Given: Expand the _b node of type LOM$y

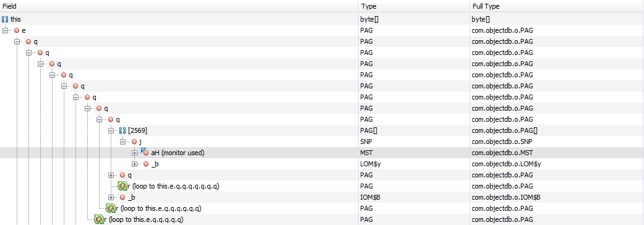Looking at the screenshot, I should tap(134, 164).
